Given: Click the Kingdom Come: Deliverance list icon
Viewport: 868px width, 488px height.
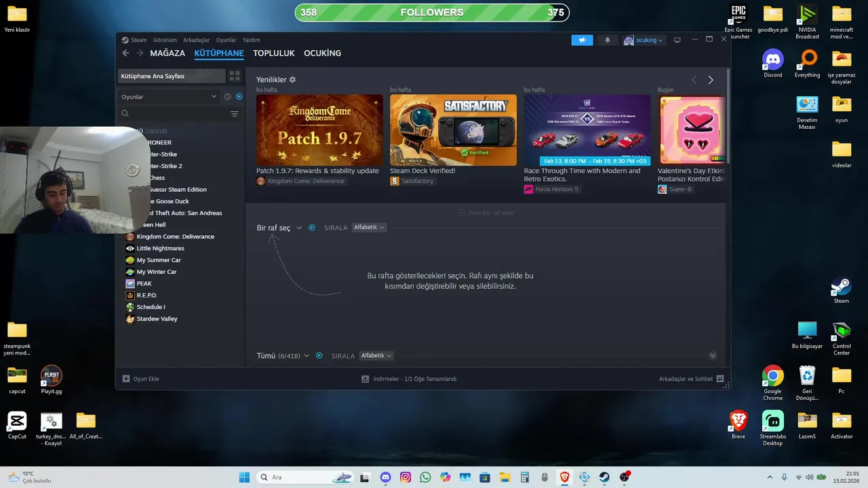Looking at the screenshot, I should [130, 237].
